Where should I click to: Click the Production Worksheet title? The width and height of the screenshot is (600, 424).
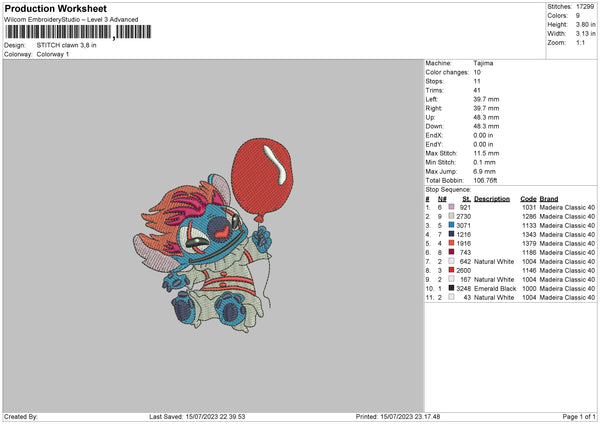click(x=55, y=8)
